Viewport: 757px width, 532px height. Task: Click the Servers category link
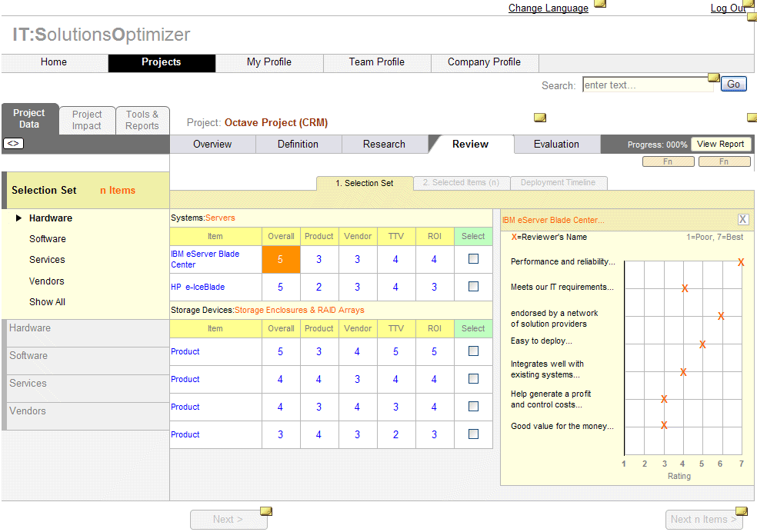coord(220,218)
